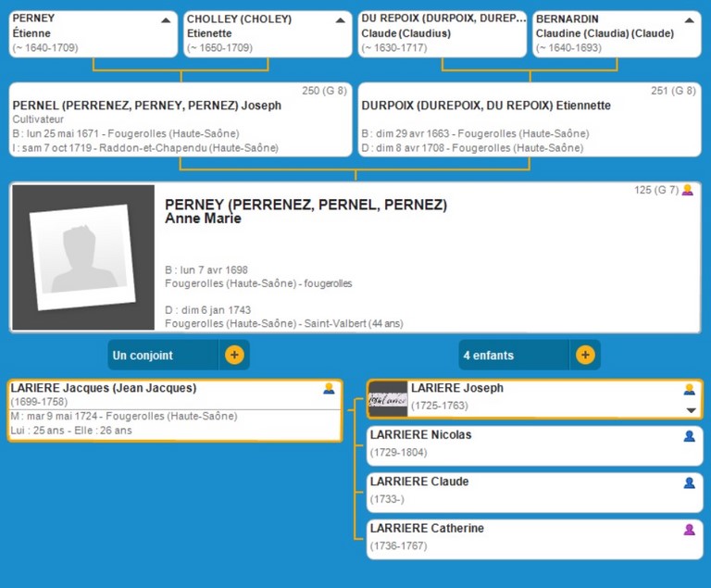Viewport: 711px width, 588px height.
Task: Click person icon on Jacques LARIERE card
Action: (329, 389)
